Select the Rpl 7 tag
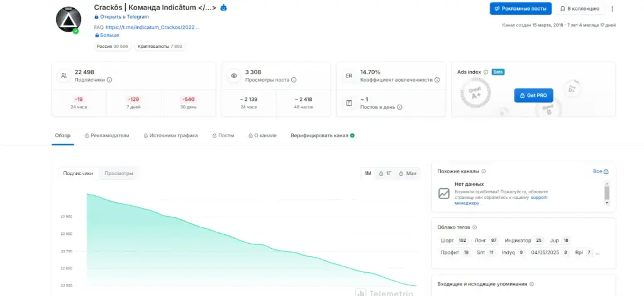 (583, 253)
